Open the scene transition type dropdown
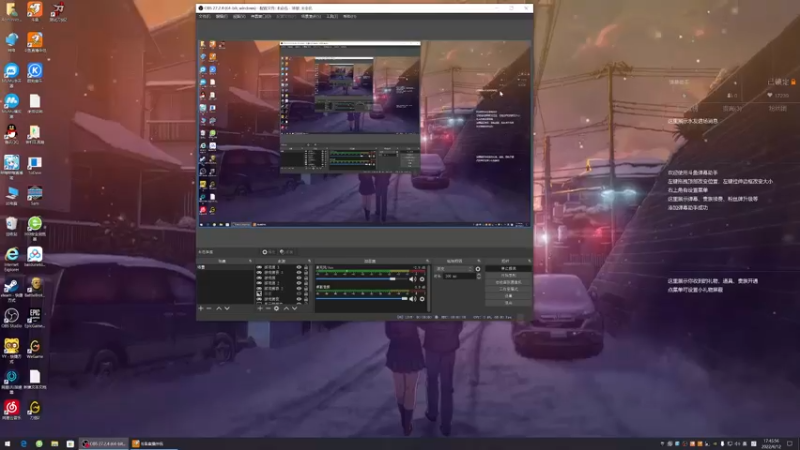This screenshot has height=450, width=800. 454,268
